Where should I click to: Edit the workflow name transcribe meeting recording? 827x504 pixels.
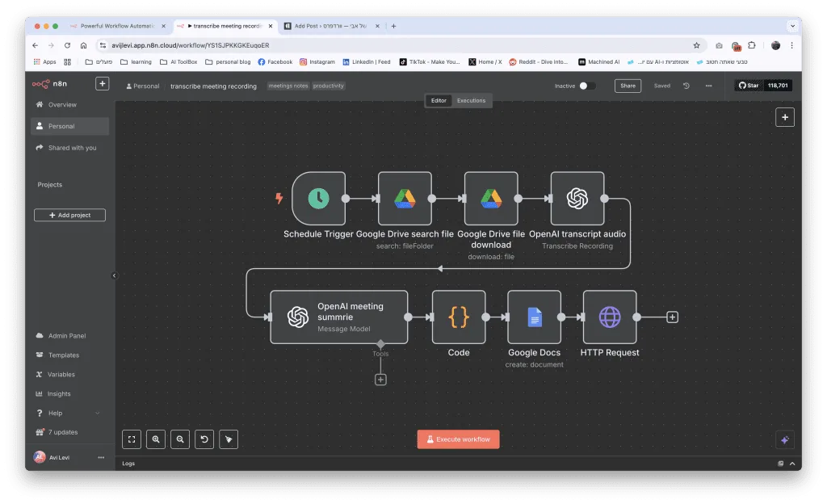[x=213, y=86]
